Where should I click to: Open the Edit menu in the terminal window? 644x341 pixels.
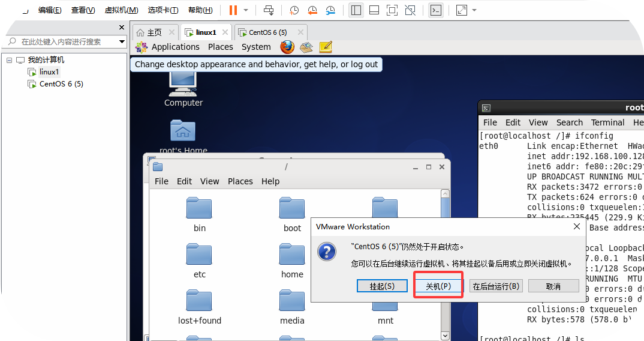pyautogui.click(x=513, y=122)
